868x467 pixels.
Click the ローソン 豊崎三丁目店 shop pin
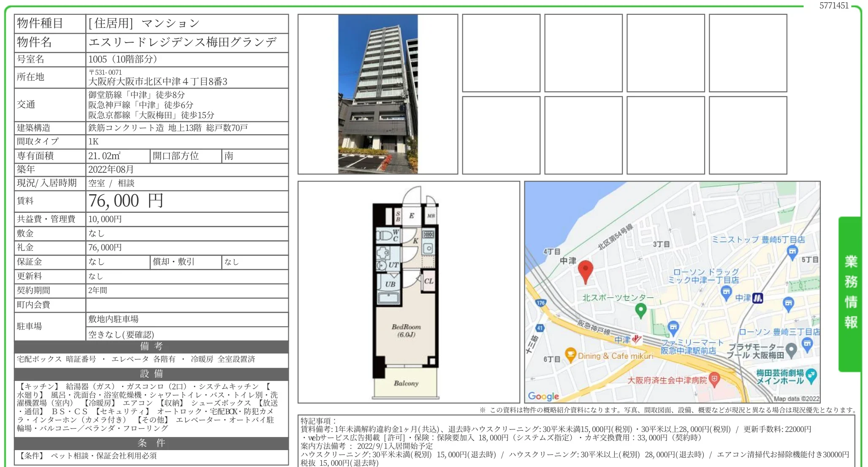pos(807,343)
